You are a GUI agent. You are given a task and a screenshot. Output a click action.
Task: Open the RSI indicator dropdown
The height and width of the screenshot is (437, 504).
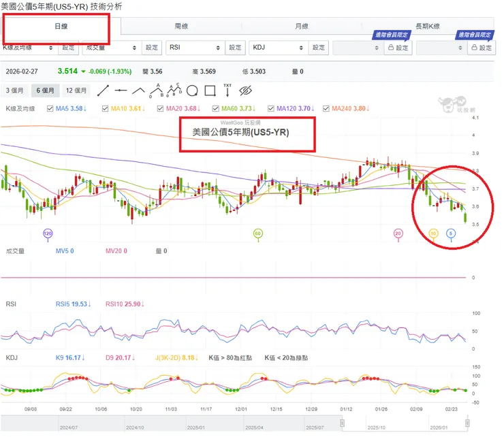[x=194, y=48]
